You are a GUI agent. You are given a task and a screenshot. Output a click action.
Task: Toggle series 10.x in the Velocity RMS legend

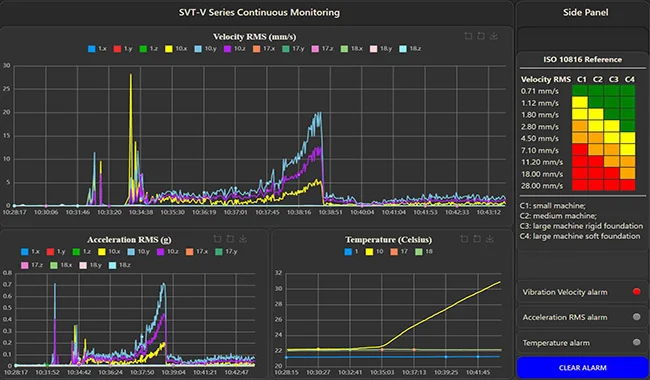pos(176,49)
